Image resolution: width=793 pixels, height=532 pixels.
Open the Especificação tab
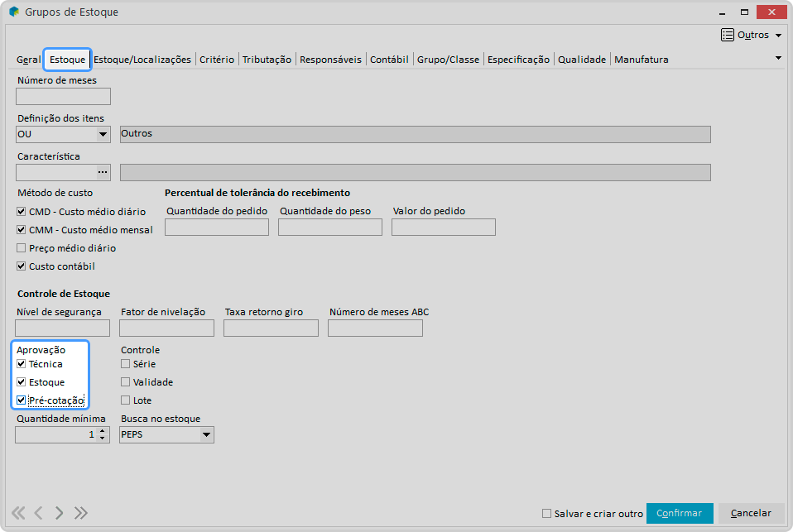point(518,60)
